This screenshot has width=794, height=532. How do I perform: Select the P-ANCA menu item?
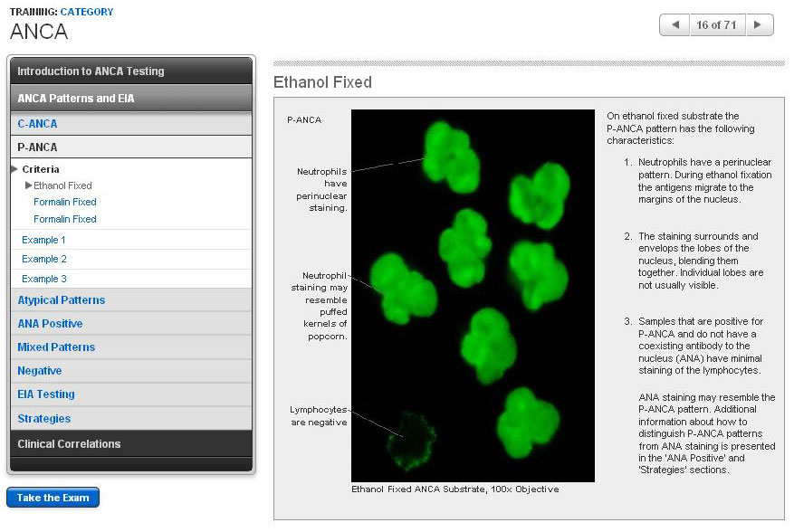(x=37, y=147)
